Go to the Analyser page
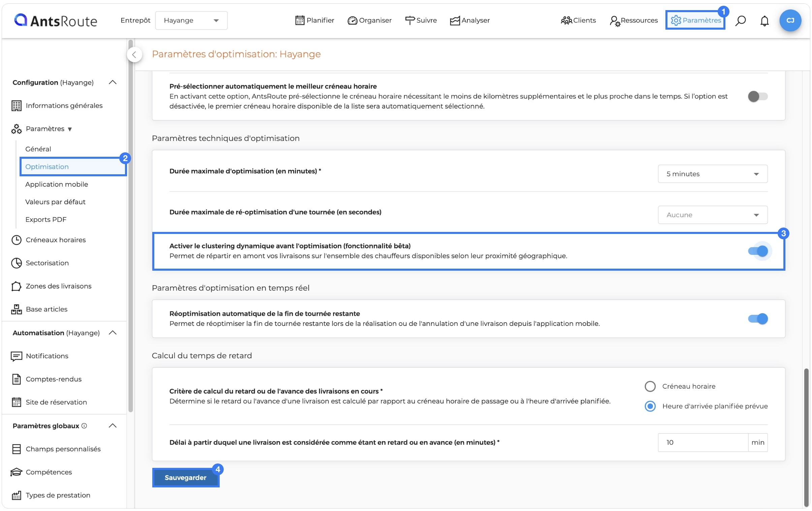This screenshot has height=511, width=812. (470, 21)
